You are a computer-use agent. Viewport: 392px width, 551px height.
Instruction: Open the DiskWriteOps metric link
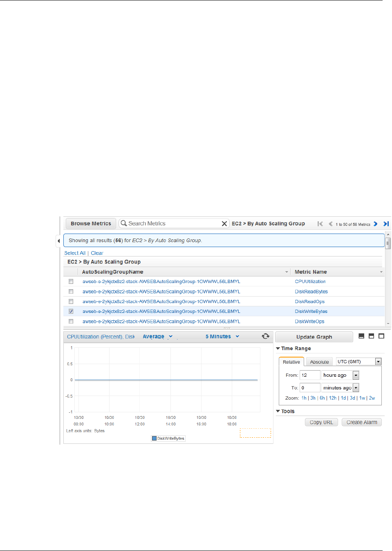[309, 322]
